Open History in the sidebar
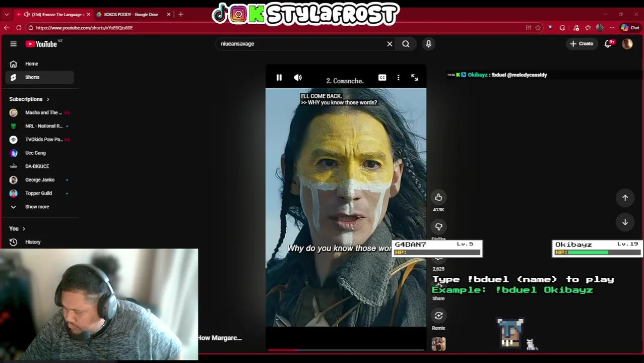The image size is (644, 363). 40,242
